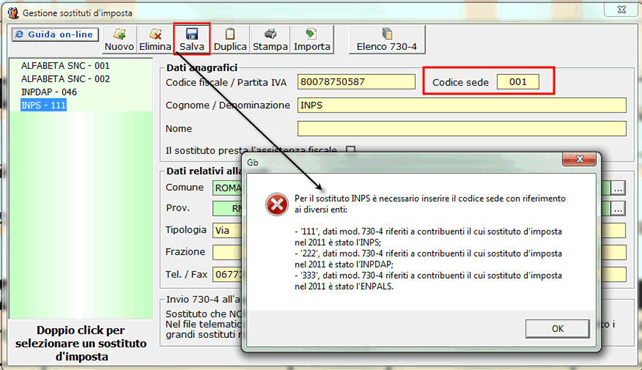Select INPDAP - 046 in list
The width and height of the screenshot is (642, 370).
pos(49,92)
